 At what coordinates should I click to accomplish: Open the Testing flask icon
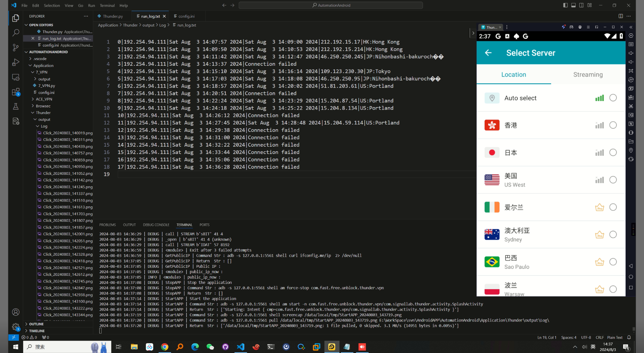click(x=16, y=107)
